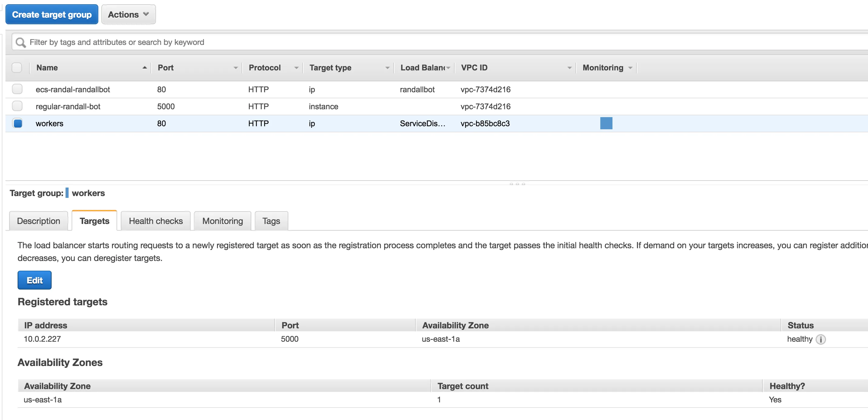Click the Name column sort arrow
Image resolution: width=868 pixels, height=420 pixels.
pos(144,68)
